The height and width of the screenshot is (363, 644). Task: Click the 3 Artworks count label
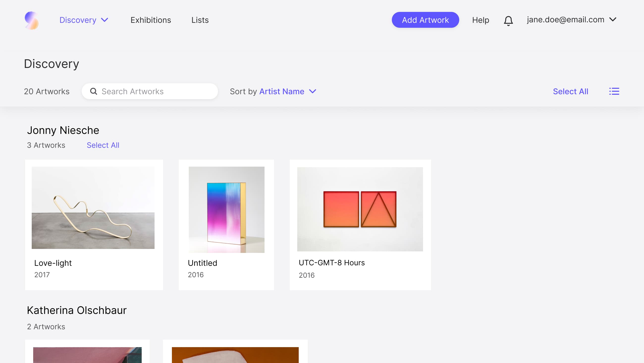pyautogui.click(x=46, y=145)
